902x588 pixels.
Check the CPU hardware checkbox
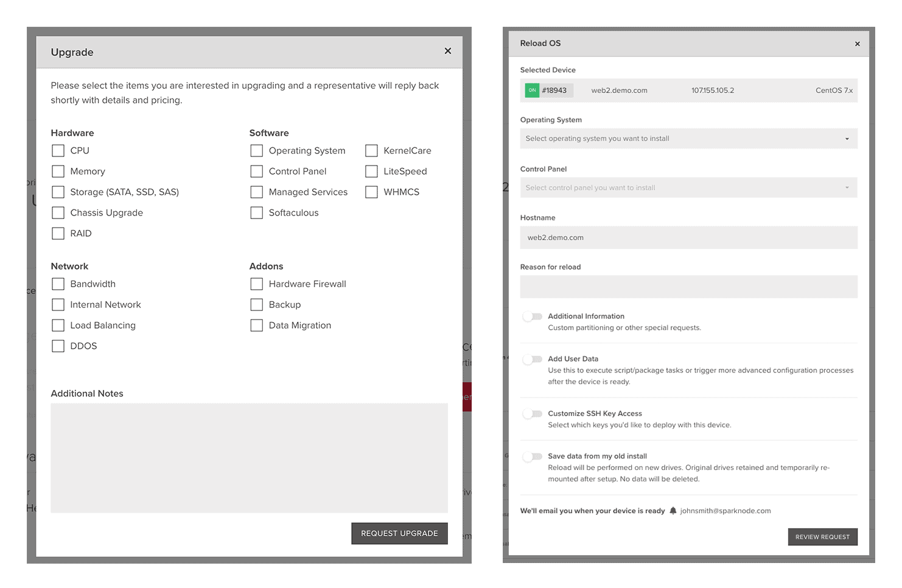pos(58,151)
